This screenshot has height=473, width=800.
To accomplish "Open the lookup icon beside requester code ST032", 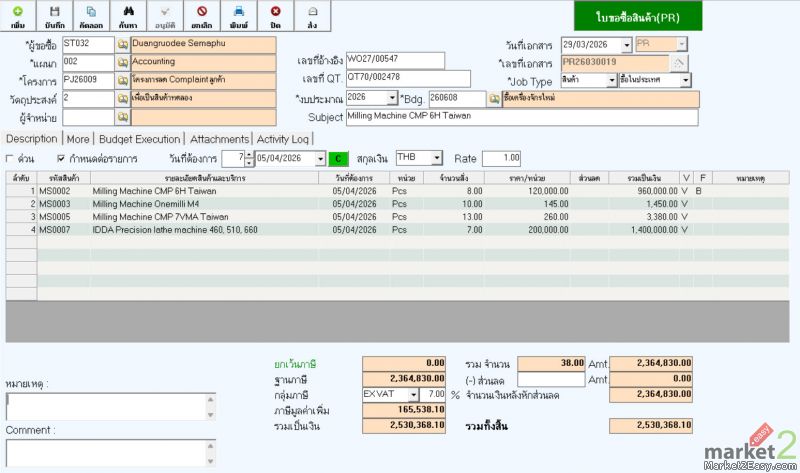I will (123, 45).
